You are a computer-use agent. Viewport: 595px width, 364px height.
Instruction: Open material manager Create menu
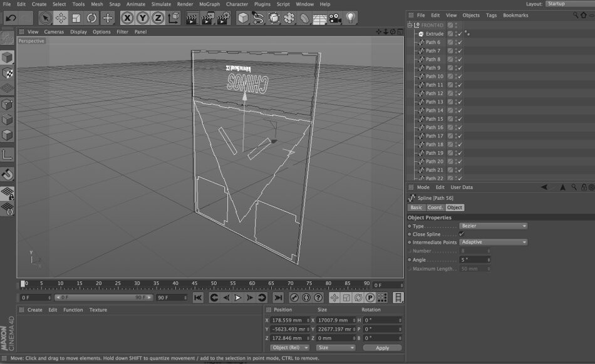[x=35, y=310]
